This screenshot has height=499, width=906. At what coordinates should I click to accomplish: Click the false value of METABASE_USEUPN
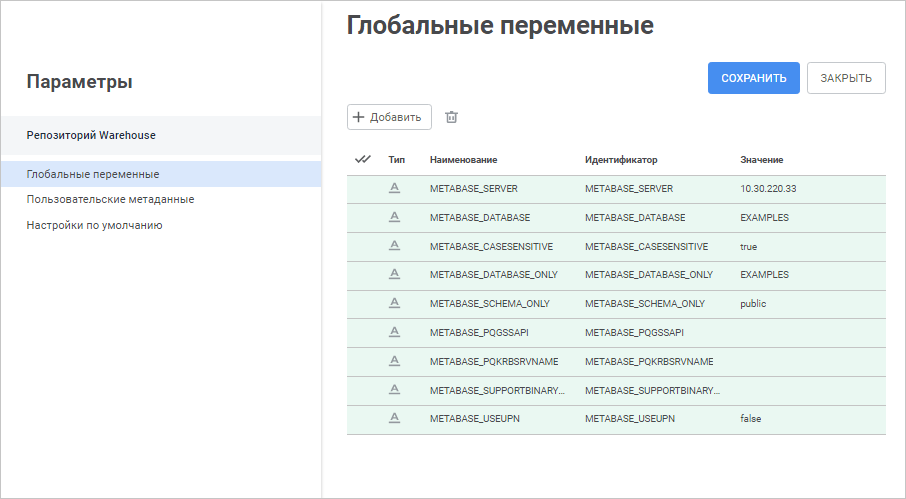[x=751, y=419]
